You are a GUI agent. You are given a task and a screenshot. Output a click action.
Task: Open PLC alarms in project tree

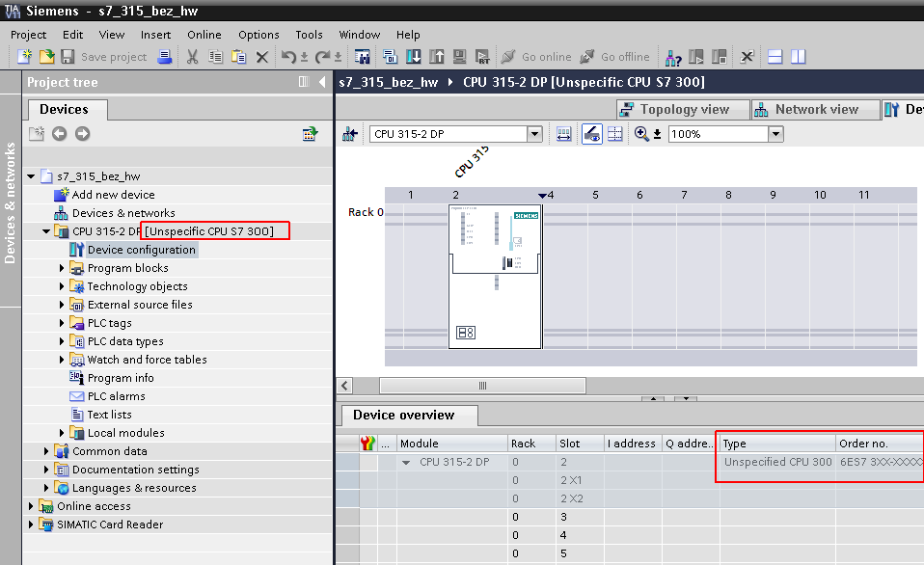(x=116, y=396)
